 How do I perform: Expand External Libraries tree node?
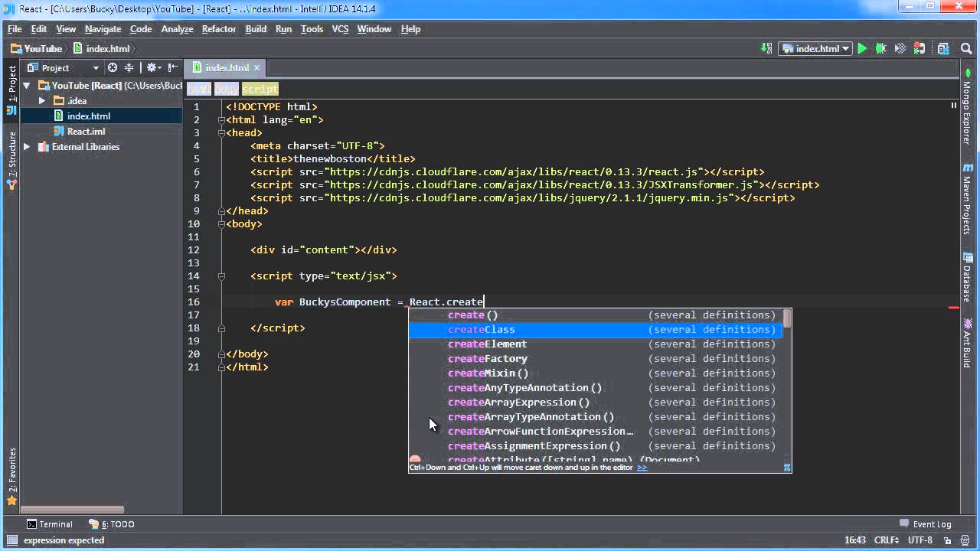(27, 147)
